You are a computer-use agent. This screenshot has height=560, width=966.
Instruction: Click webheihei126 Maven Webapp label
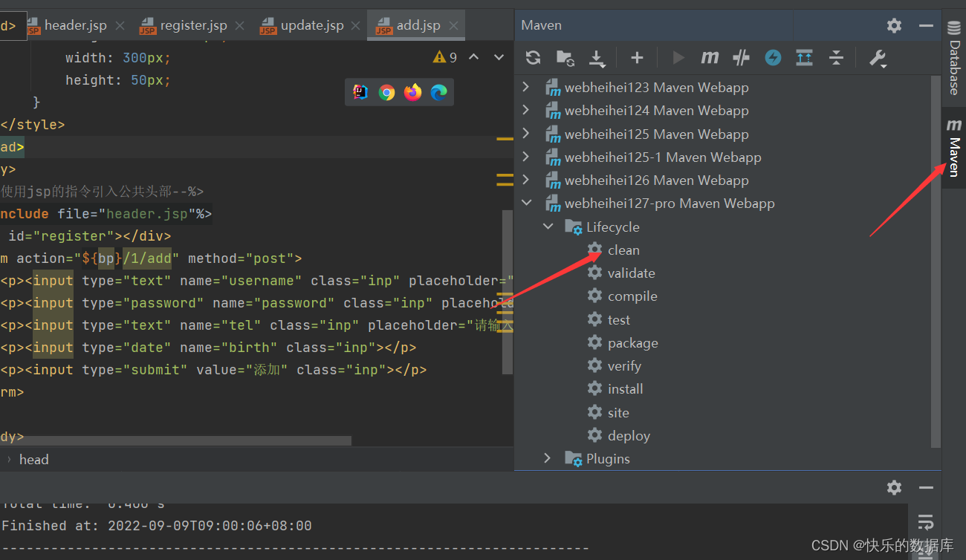click(657, 180)
